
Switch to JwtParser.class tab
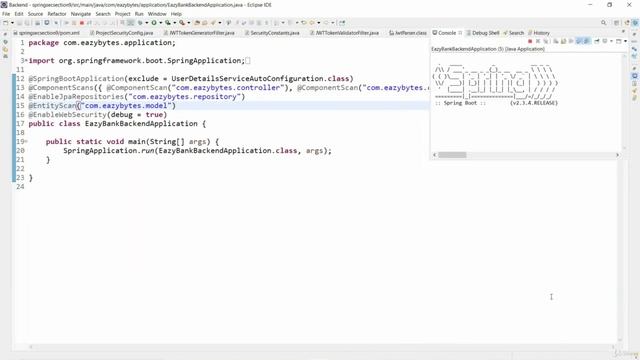(408, 33)
